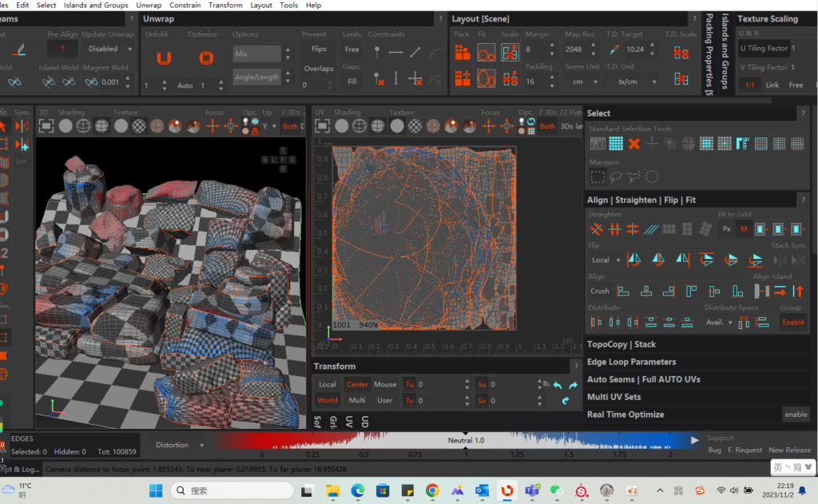The image size is (818, 504).
Task: Click the New Release link
Action: [789, 450]
